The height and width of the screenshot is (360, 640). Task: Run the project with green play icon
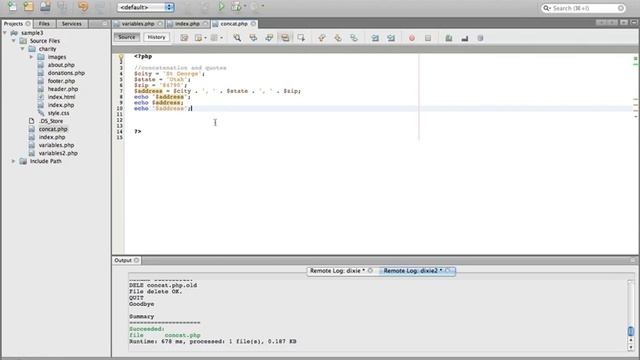coord(221,6)
